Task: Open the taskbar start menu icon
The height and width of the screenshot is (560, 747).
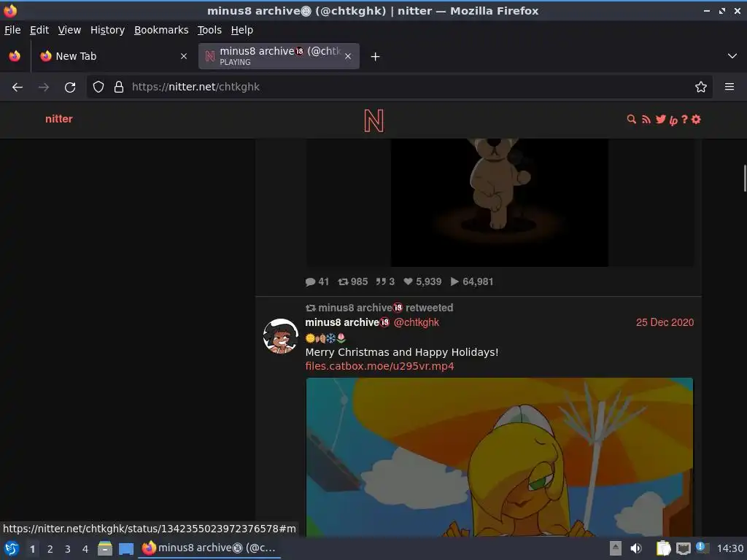Action: click(x=12, y=548)
